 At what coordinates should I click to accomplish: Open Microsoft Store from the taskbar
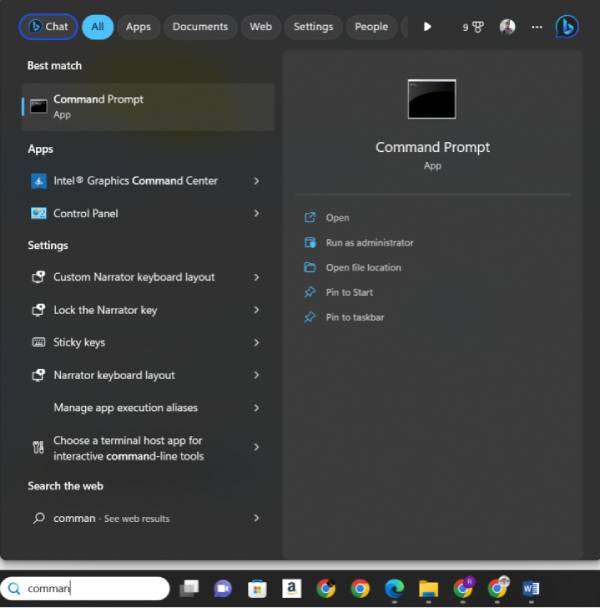pyautogui.click(x=257, y=589)
